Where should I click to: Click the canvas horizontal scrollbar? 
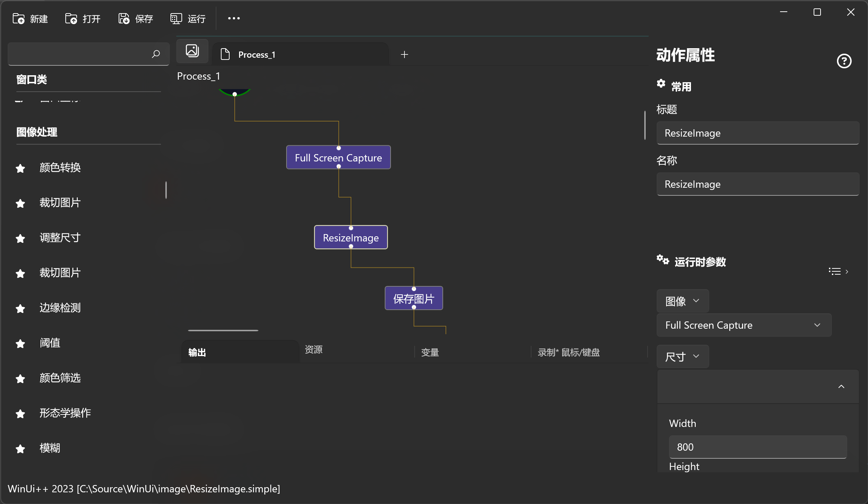223,331
